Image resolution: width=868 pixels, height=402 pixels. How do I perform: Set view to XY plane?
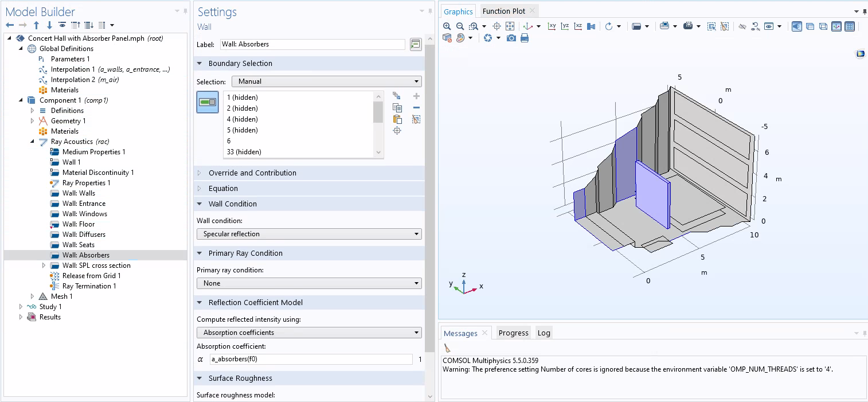[x=552, y=26]
